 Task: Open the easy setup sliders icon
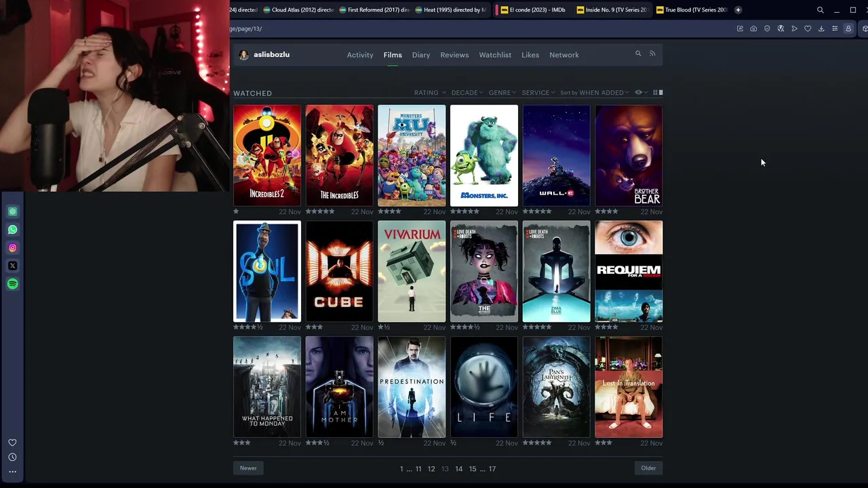[x=835, y=28]
